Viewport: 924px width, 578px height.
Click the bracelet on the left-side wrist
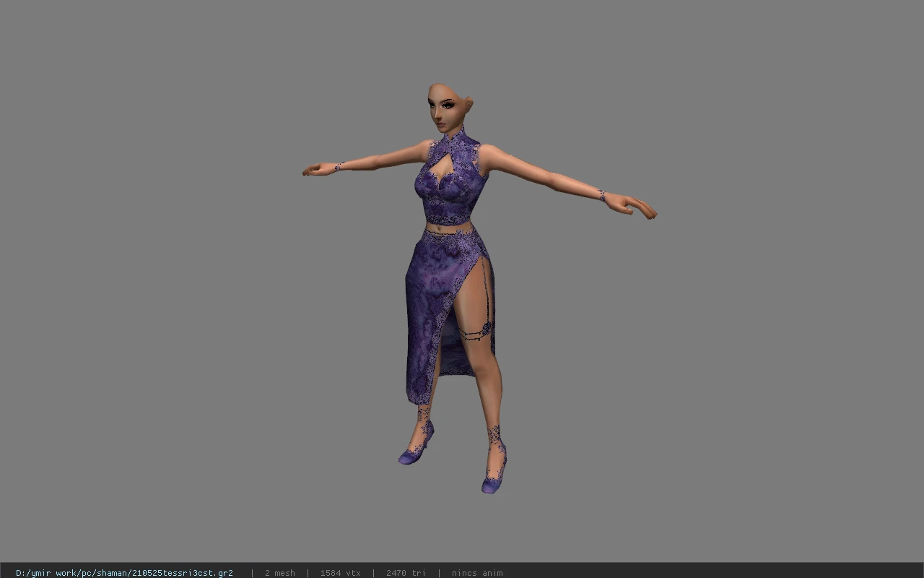tap(338, 167)
